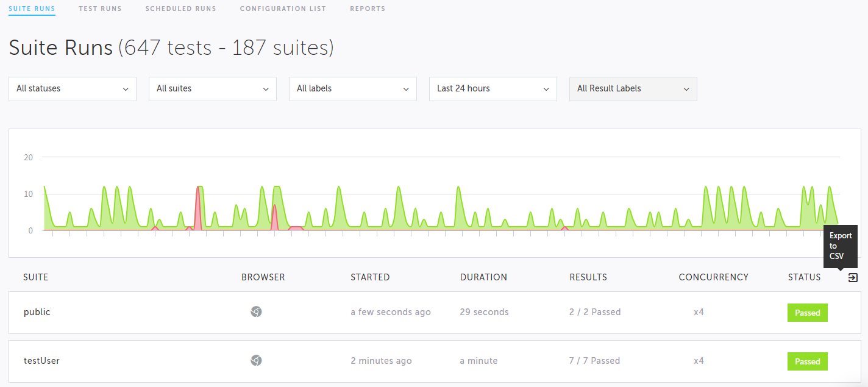Switch to the Suite Runs tab
The height and width of the screenshot is (387, 868).
click(x=32, y=9)
